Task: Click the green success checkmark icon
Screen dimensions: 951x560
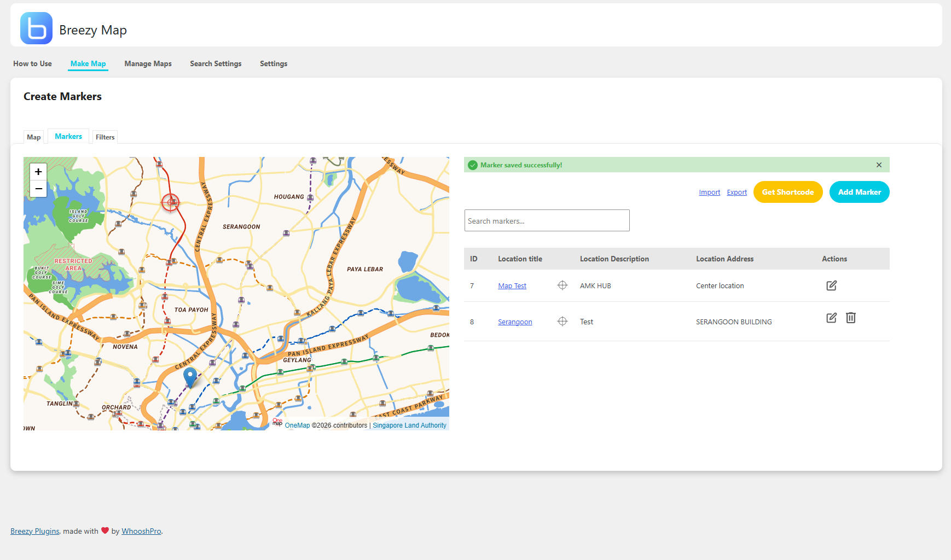Action: (473, 165)
